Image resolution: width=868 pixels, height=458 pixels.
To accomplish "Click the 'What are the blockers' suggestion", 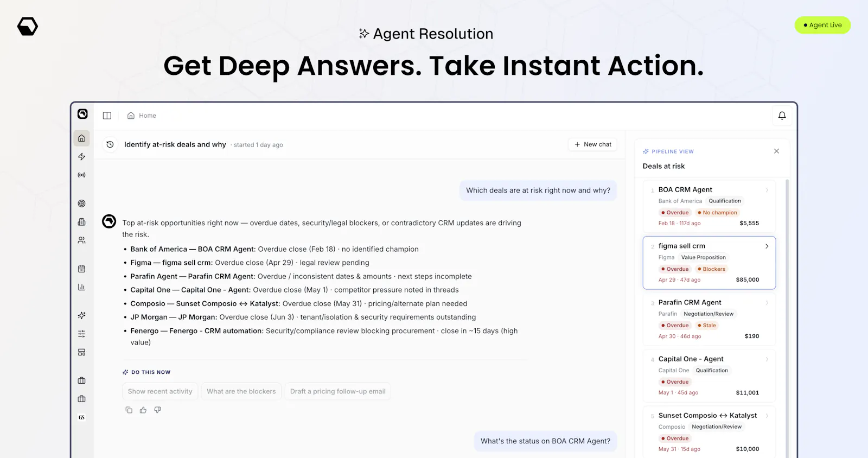I will click(x=241, y=391).
